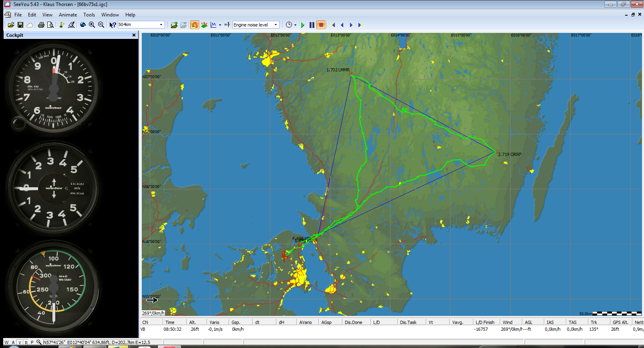Click the open folder with green arrow icon

tap(174, 25)
